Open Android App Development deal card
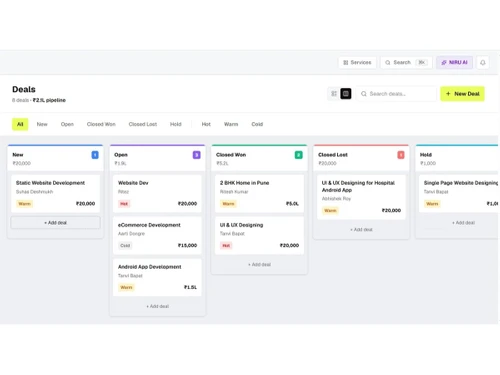The image size is (500, 375). pyautogui.click(x=157, y=277)
